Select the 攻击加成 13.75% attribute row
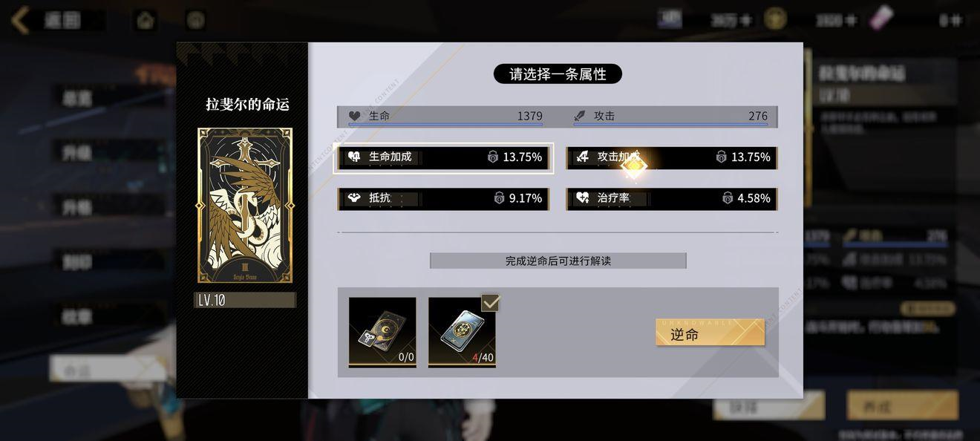This screenshot has width=980, height=441. pos(672,157)
